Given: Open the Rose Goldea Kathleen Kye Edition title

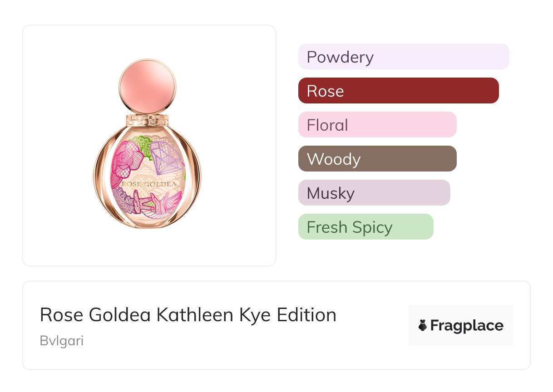Looking at the screenshot, I should tap(188, 315).
